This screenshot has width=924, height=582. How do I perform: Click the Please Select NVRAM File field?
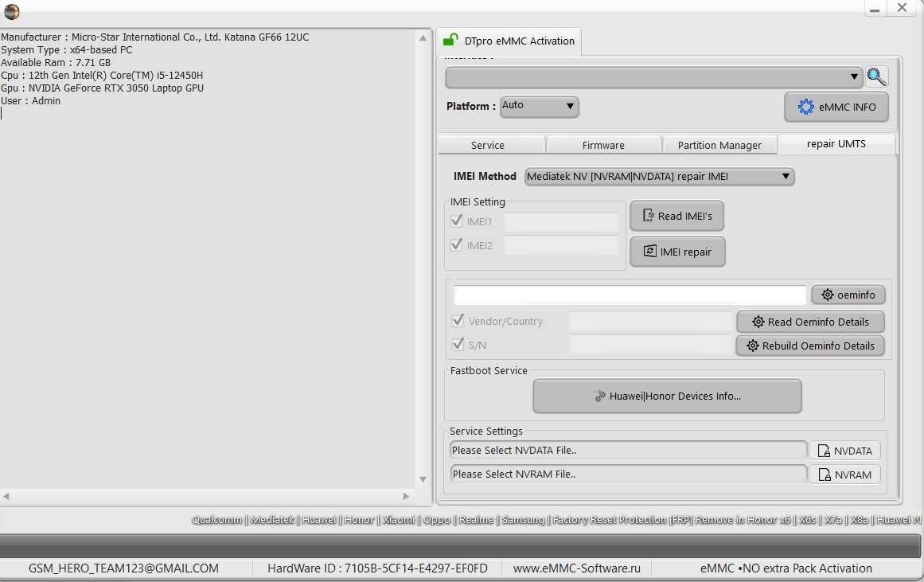628,474
